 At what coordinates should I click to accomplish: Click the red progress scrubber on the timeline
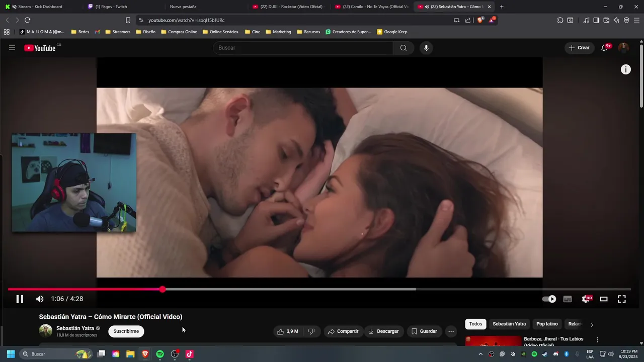pos(163,289)
